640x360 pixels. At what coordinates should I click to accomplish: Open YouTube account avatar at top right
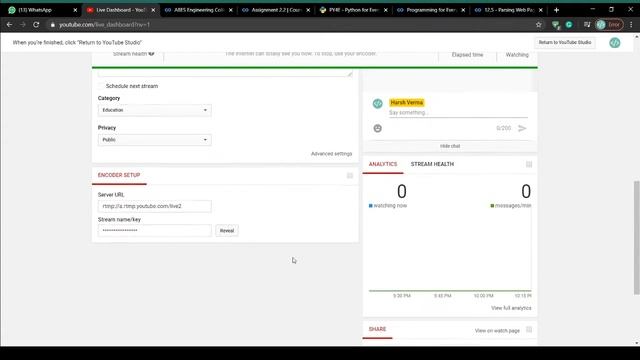(x=615, y=42)
